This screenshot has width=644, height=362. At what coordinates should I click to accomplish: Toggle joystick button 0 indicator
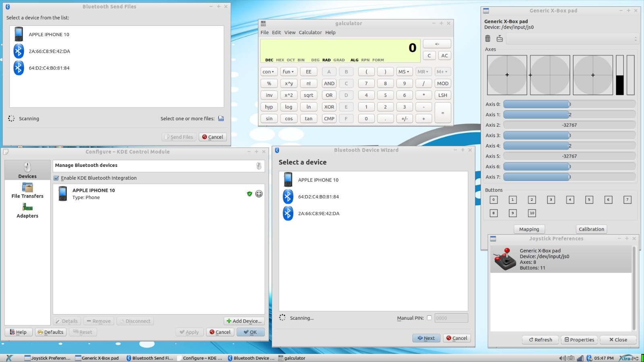point(493,200)
